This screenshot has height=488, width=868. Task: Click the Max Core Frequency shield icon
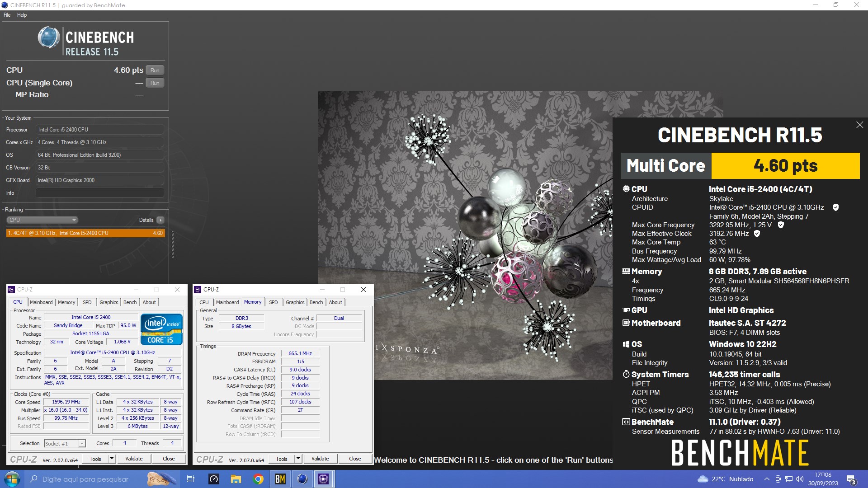click(x=781, y=225)
